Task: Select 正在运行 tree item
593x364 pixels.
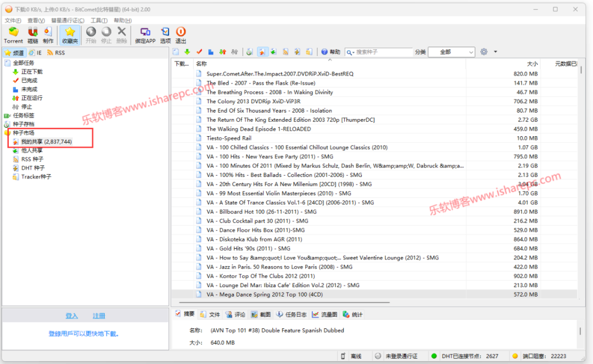Action: click(32, 98)
